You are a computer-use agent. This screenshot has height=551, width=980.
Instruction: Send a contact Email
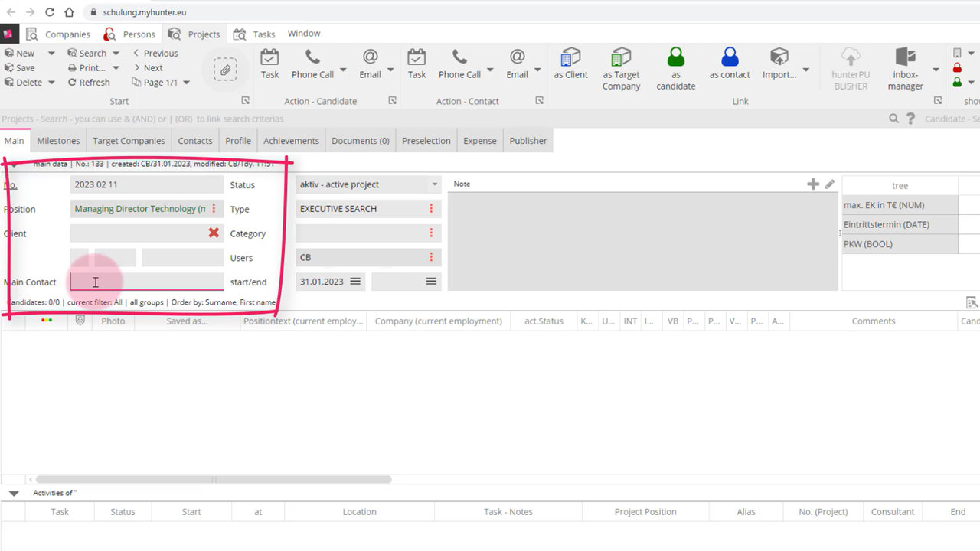coord(517,64)
